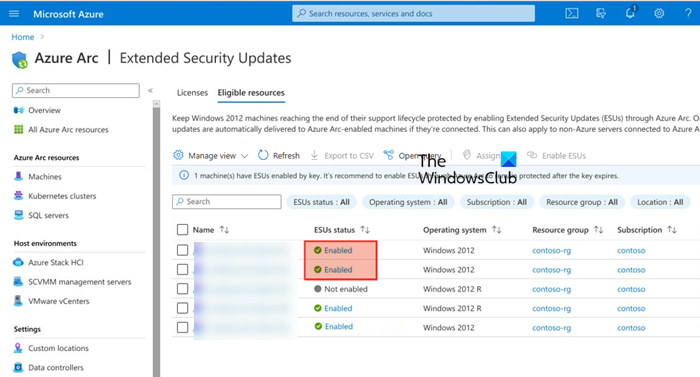Toggle the select-all checkbox in table header
The height and width of the screenshot is (377, 700).
[182, 230]
